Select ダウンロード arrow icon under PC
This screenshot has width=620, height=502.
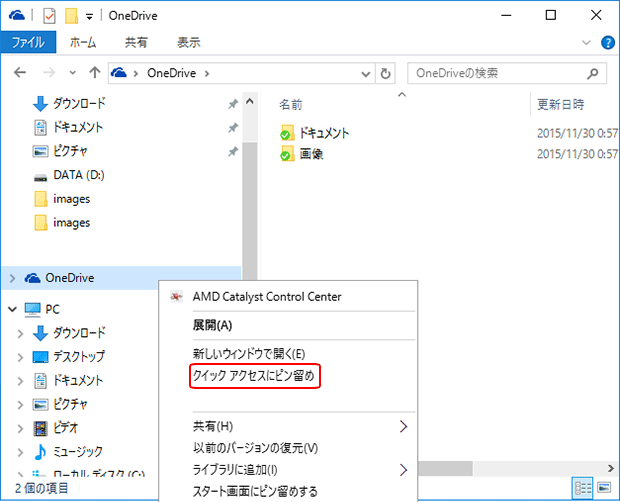40,333
